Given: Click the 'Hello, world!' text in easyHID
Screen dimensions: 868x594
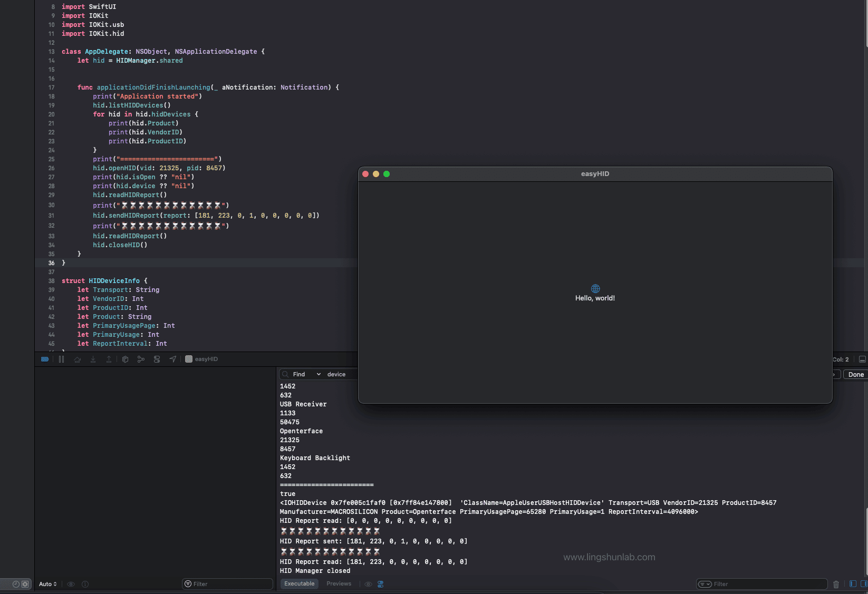Looking at the screenshot, I should (x=595, y=298).
